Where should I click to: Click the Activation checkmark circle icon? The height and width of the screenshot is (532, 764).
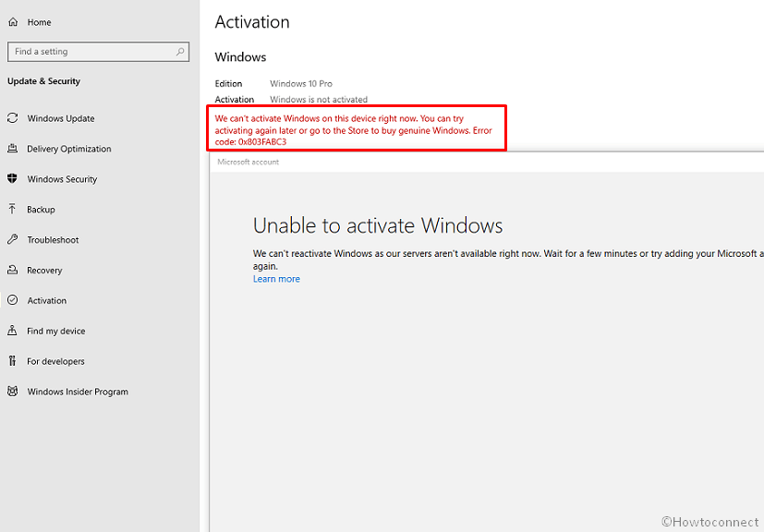point(13,300)
